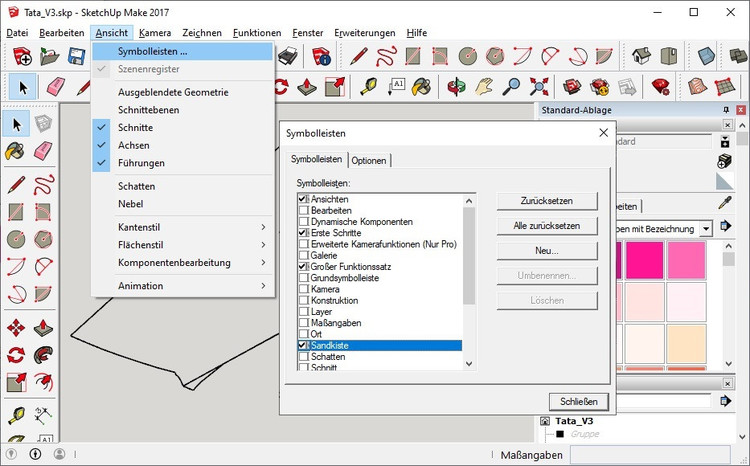Screen dimensions: 750x466
Task: Uncheck the Sandkiste toolbar checkbox
Action: point(302,345)
